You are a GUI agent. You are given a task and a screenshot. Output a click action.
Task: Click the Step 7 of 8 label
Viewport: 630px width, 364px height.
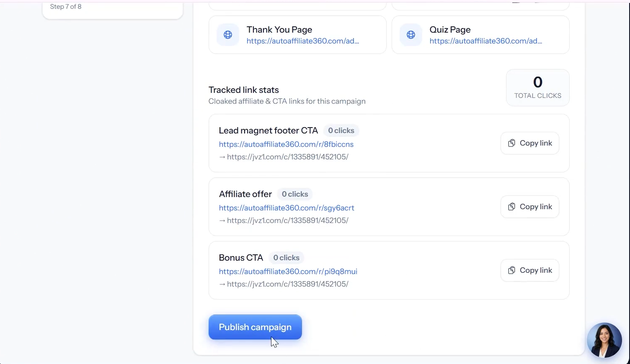(x=66, y=7)
